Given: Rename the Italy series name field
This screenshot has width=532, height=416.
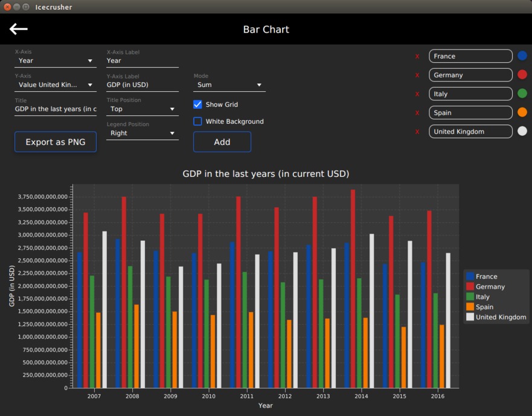Looking at the screenshot, I should (470, 94).
